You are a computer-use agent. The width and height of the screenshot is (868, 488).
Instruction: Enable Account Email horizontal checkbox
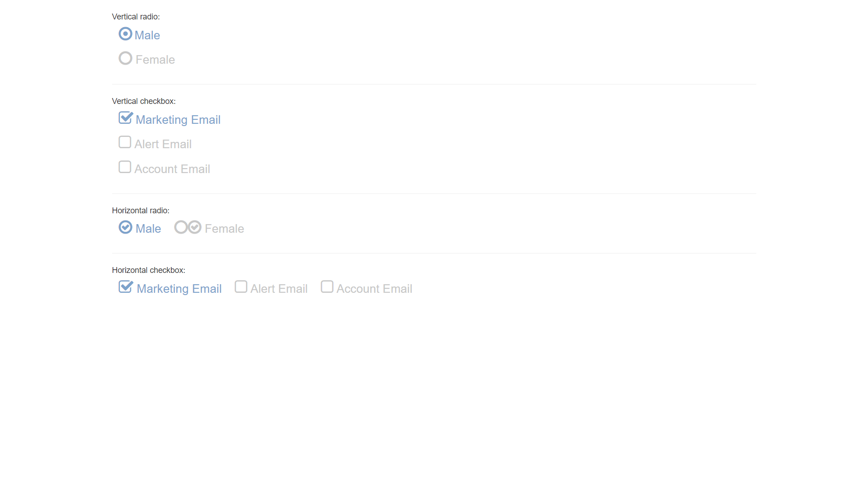[x=327, y=287]
